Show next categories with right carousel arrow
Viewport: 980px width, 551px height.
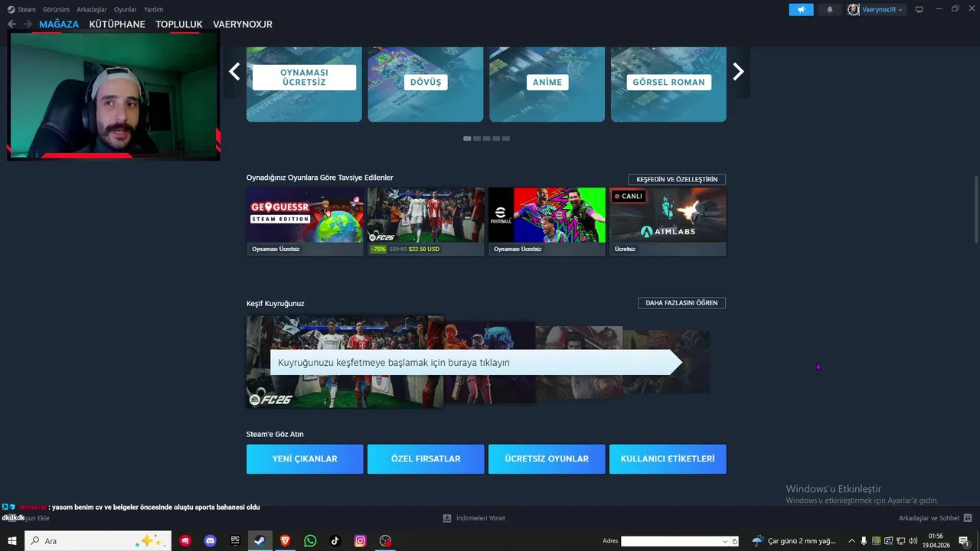(x=738, y=71)
